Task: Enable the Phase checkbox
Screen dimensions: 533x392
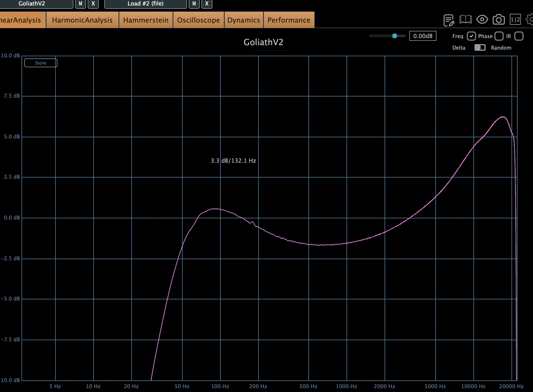Action: click(499, 36)
